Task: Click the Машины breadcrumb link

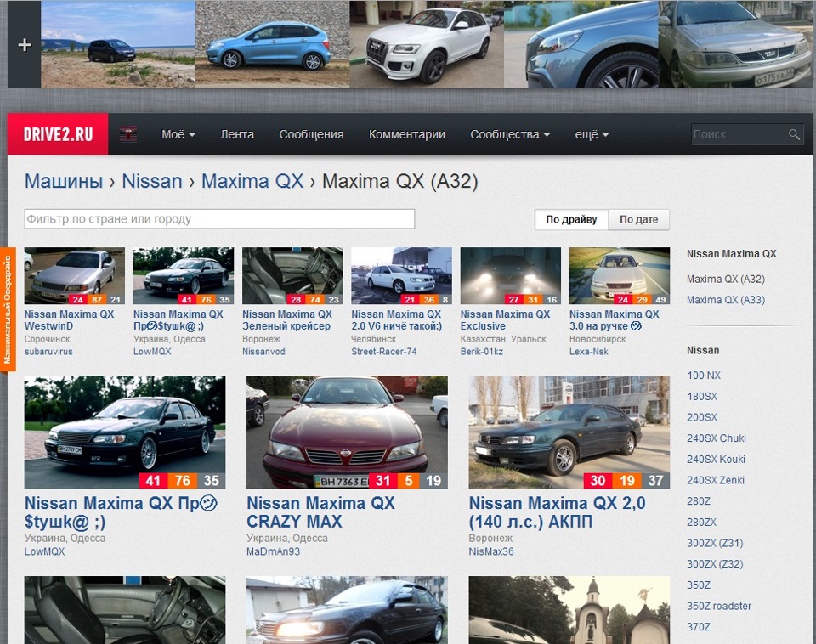Action: [x=64, y=181]
